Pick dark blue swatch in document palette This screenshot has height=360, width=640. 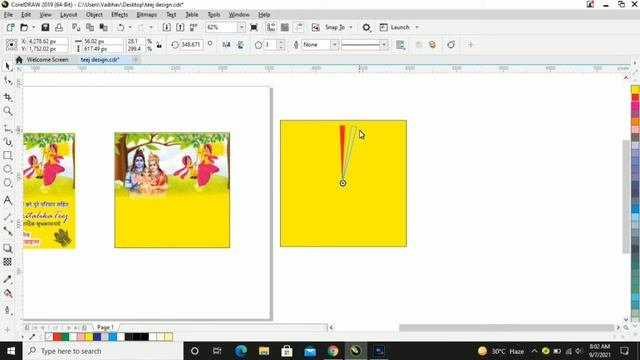click(97, 337)
